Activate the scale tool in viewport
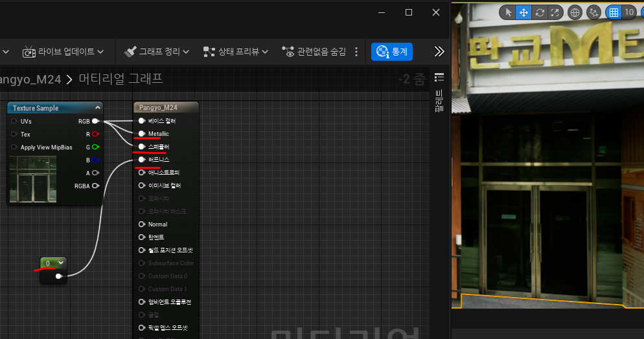Image resolution: width=644 pixels, height=339 pixels. pyautogui.click(x=555, y=12)
